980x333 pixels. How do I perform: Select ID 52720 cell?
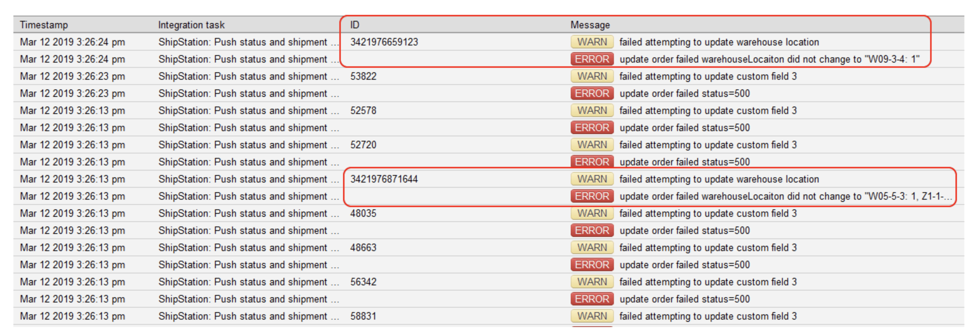pos(364,145)
